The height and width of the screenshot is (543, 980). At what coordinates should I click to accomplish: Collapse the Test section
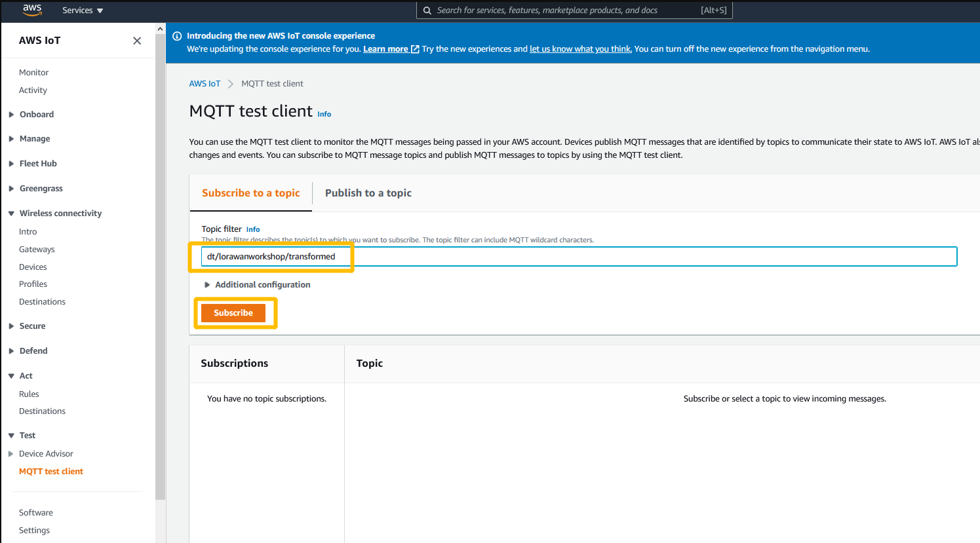pos(11,436)
